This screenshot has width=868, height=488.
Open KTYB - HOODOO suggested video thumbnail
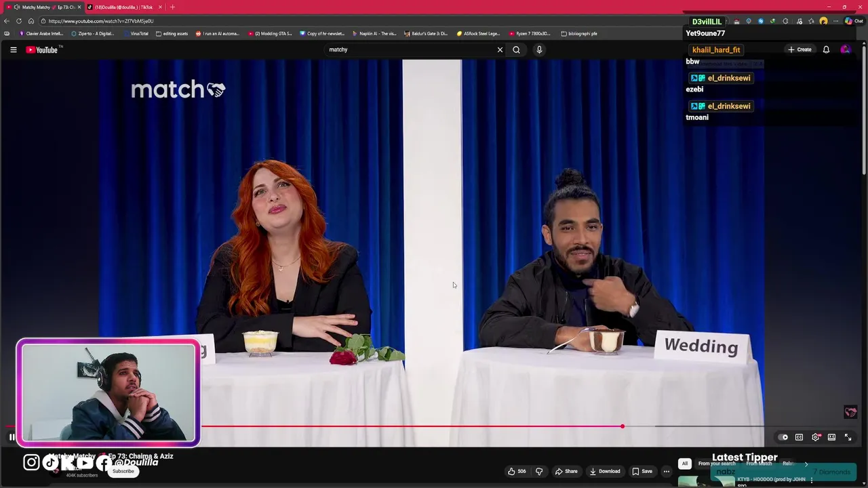click(x=705, y=481)
